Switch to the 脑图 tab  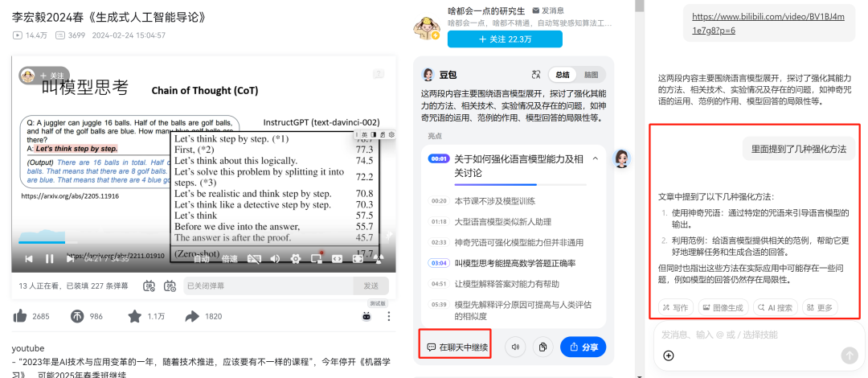tap(591, 74)
